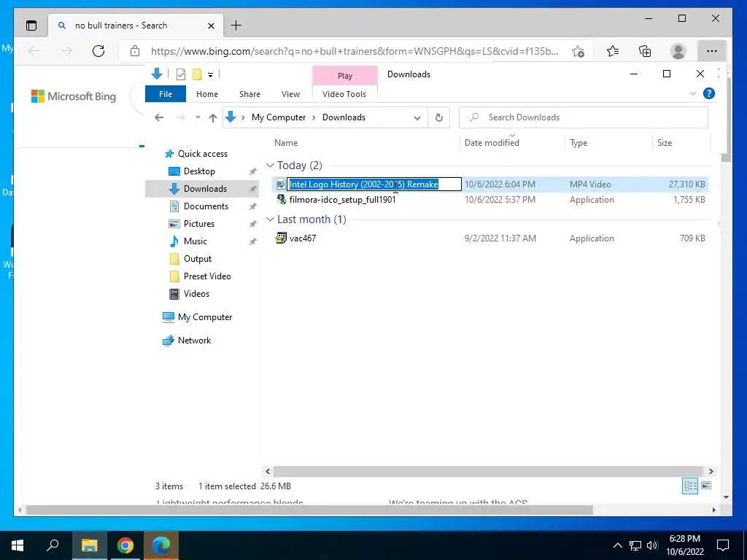Open recent locations dropdown arrow
747x560 pixels.
point(198,117)
